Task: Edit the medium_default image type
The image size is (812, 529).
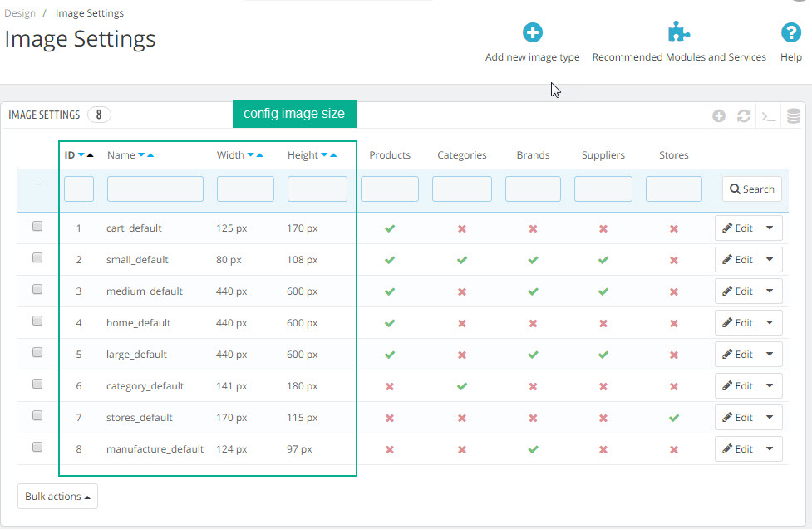Action: [x=737, y=291]
